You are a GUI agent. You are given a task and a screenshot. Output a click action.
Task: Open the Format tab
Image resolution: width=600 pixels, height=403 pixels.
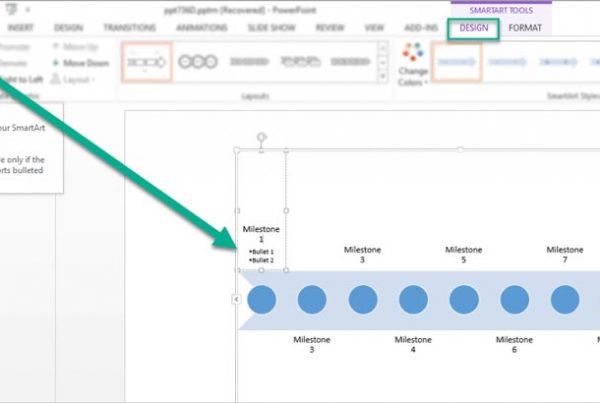525,28
